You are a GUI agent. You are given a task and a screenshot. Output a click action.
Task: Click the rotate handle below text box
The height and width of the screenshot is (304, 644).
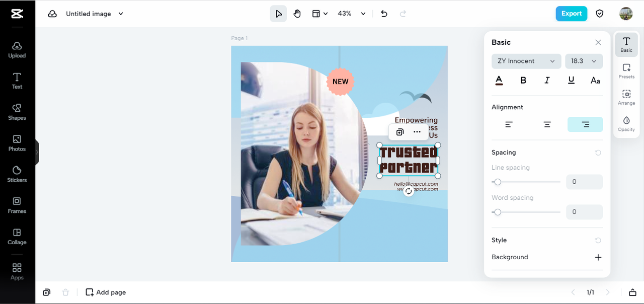pyautogui.click(x=409, y=191)
